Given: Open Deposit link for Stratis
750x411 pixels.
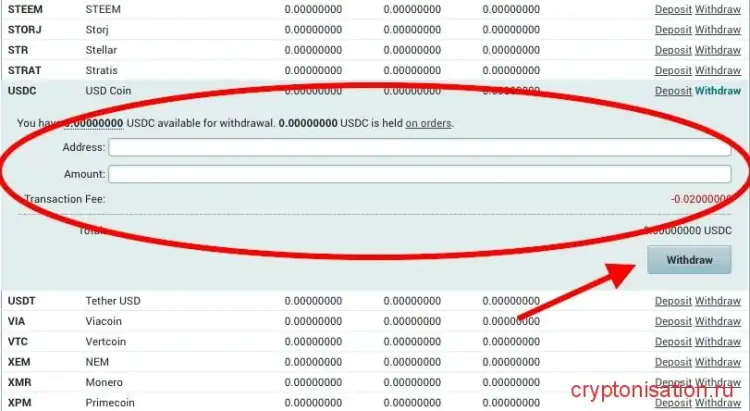Looking at the screenshot, I should point(673,70).
